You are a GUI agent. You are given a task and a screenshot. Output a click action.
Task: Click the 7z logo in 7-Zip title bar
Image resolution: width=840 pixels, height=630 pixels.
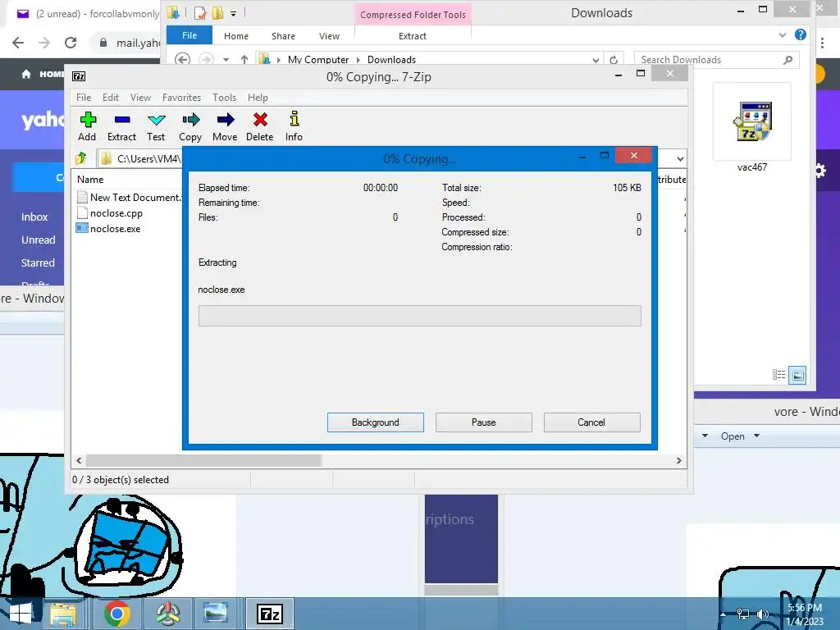tap(79, 76)
